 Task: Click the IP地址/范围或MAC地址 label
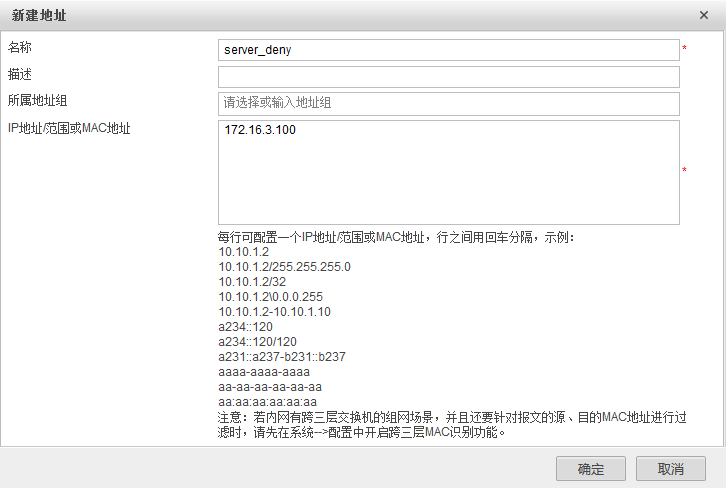tap(70, 128)
